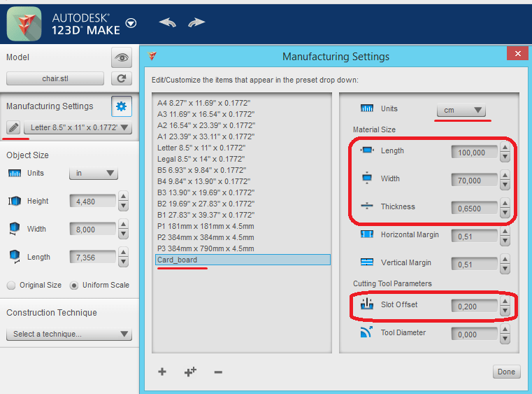Click the Object Size Height cube icon
This screenshot has width=532, height=394.
(x=15, y=201)
